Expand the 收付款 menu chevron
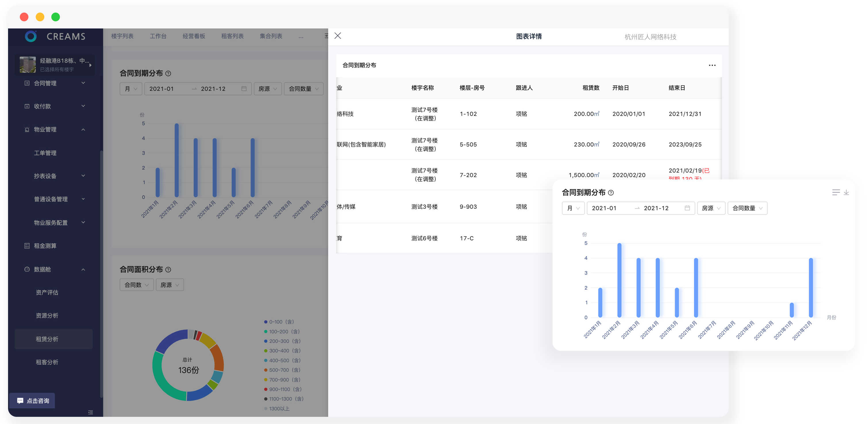The width and height of the screenshot is (868, 424). [83, 106]
